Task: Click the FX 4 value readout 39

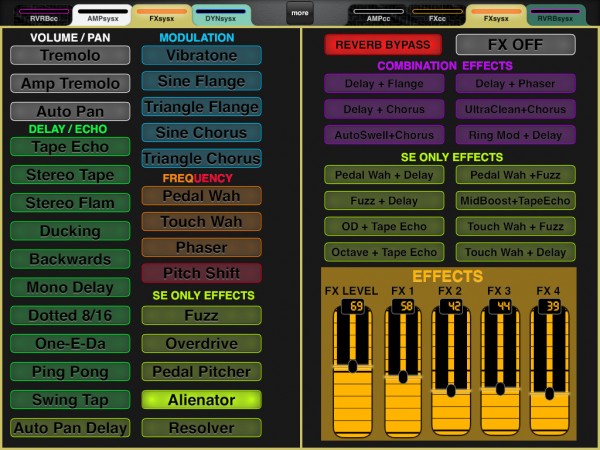Action: click(x=549, y=306)
